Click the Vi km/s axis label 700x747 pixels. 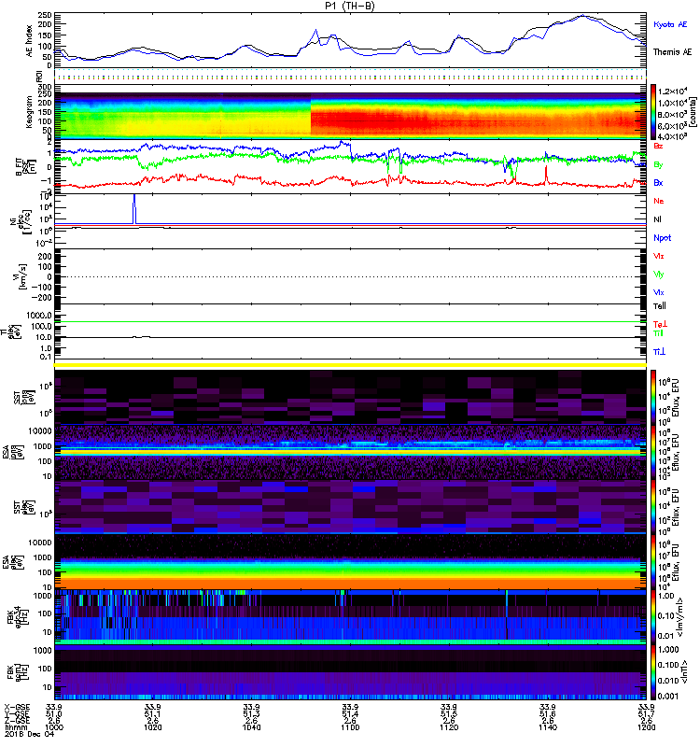click(21, 276)
